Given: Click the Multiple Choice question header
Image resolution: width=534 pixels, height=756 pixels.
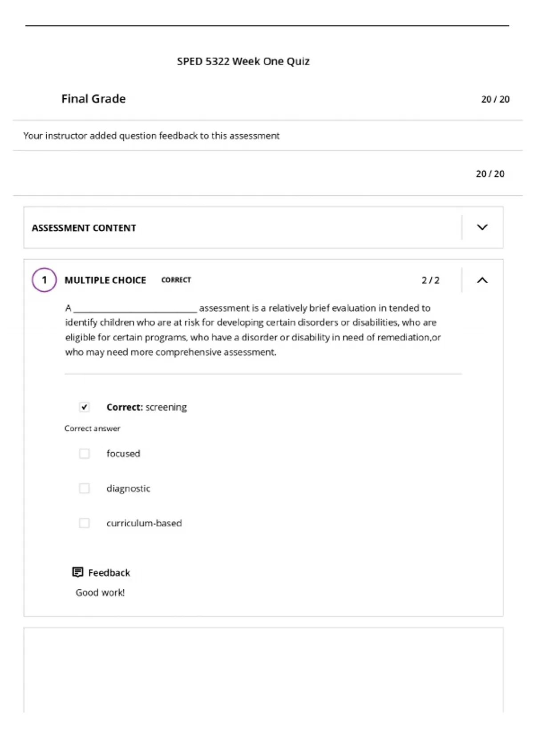Looking at the screenshot, I should point(105,280).
